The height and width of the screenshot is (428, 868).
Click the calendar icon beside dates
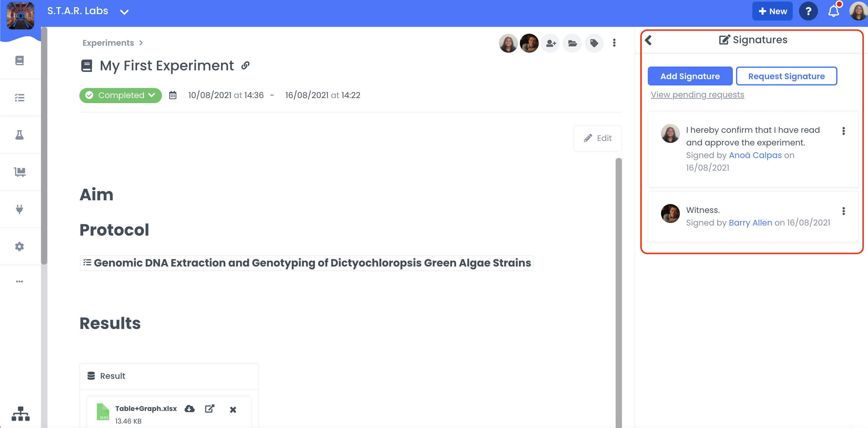173,96
